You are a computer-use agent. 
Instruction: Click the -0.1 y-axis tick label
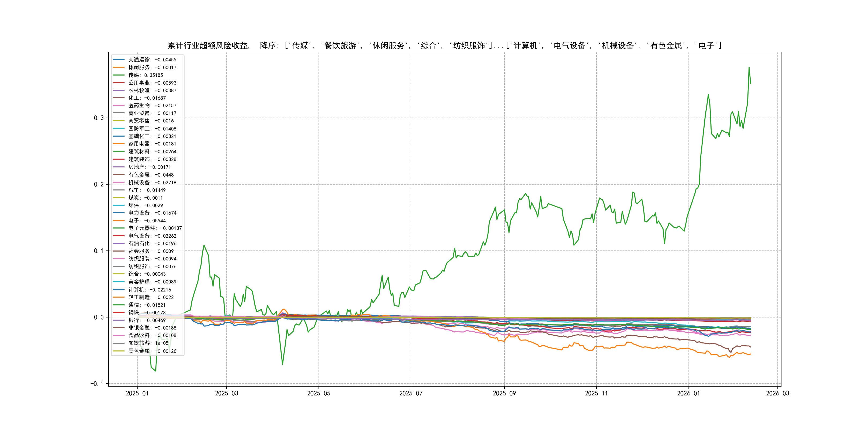(97, 384)
